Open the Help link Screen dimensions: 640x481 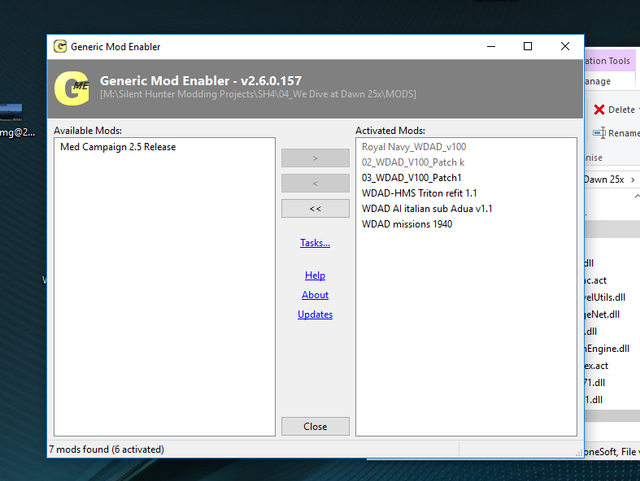(x=315, y=276)
